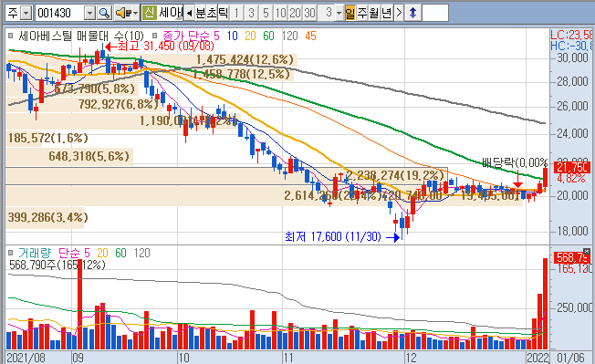Select the 월 monthly chart tab
This screenshot has width=595, height=364.
click(x=374, y=14)
